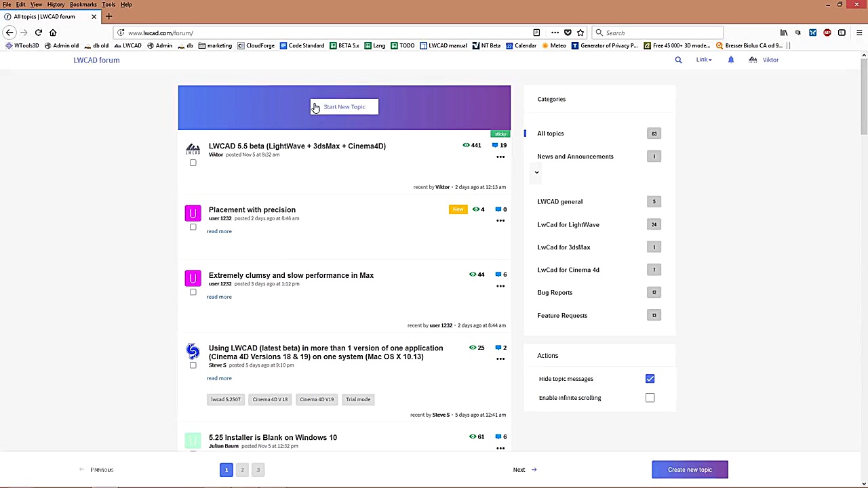Enable infinite scrolling checkbox
This screenshot has width=868, height=488.
[650, 398]
